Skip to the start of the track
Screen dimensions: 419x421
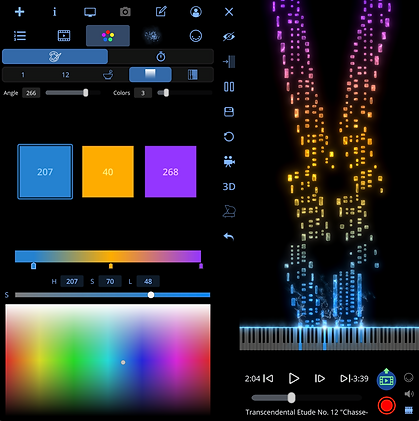tap(268, 378)
